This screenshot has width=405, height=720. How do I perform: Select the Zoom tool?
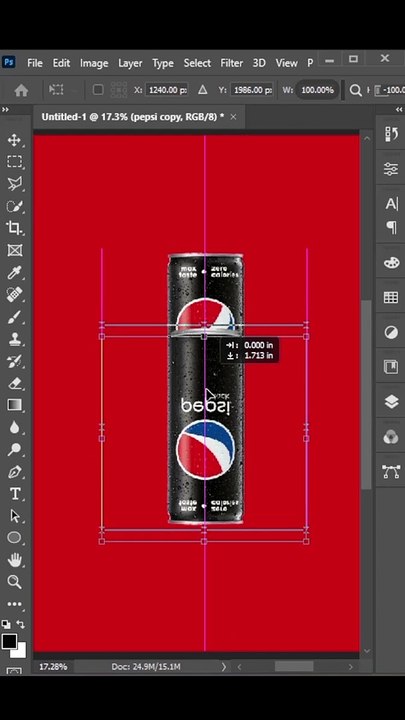(x=14, y=582)
